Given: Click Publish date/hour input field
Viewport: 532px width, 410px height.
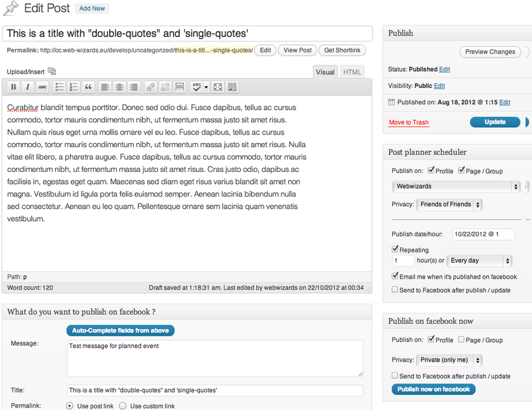Looking at the screenshot, I should pos(483,234).
